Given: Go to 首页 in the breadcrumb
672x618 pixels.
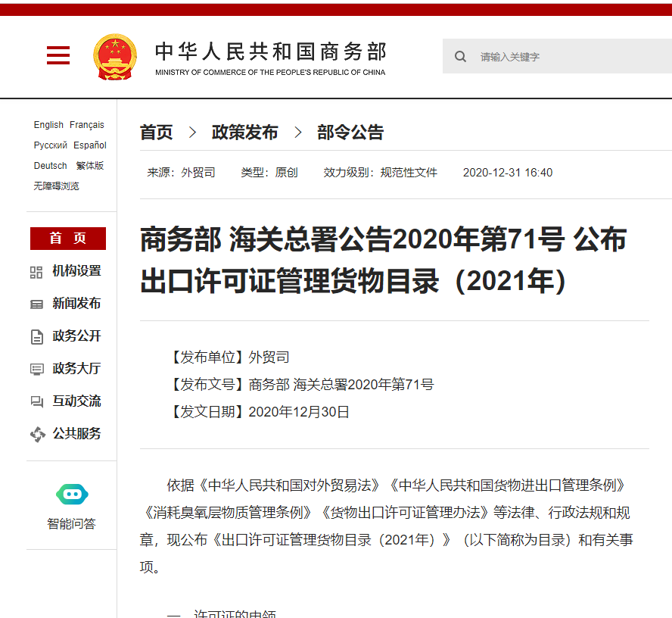Looking at the screenshot, I should (157, 133).
